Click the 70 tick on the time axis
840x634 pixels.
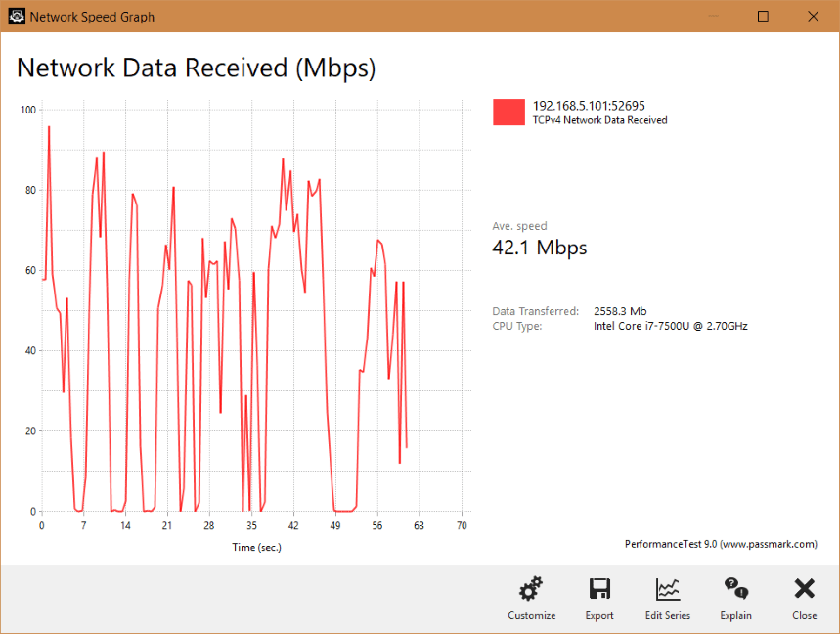click(x=462, y=525)
